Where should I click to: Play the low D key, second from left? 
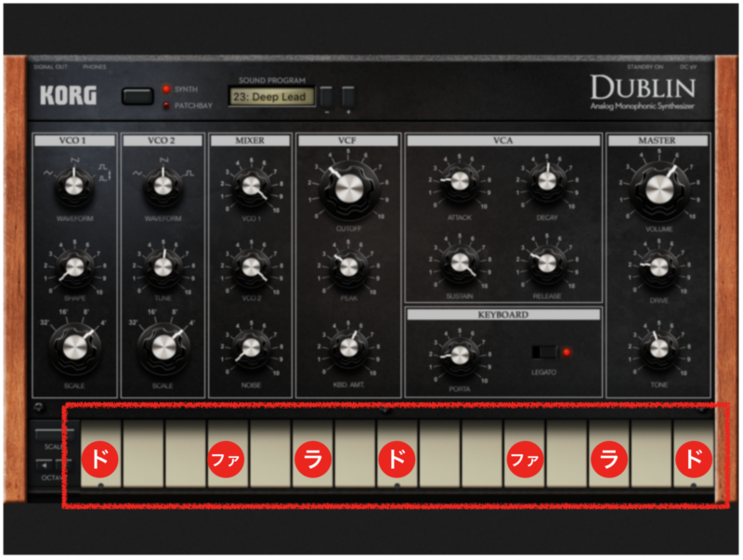(x=143, y=453)
